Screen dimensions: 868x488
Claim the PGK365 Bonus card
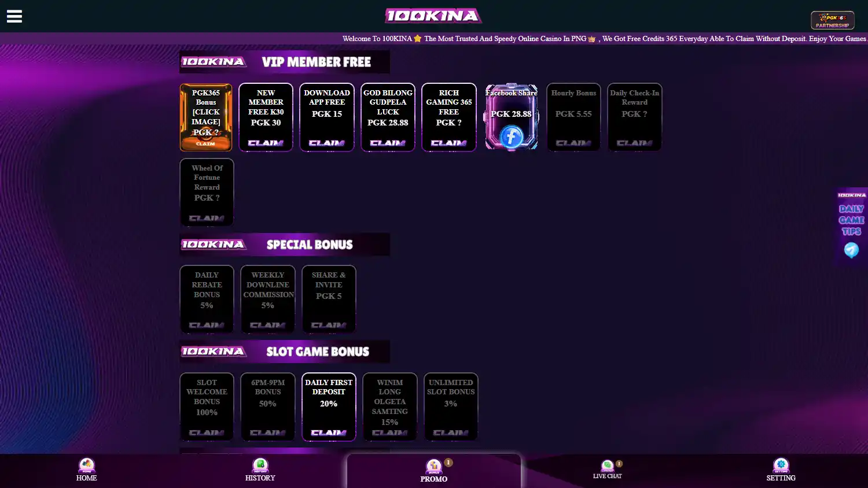pyautogui.click(x=206, y=117)
